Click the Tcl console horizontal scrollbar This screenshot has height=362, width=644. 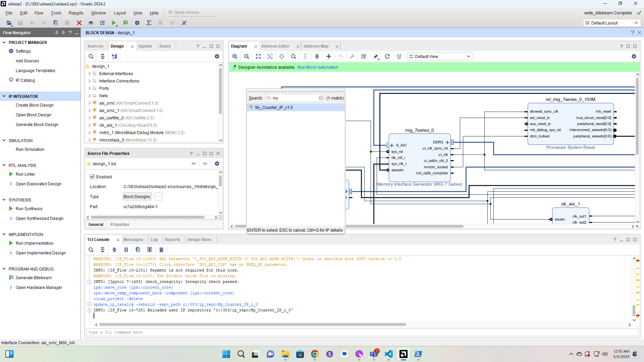point(252,324)
